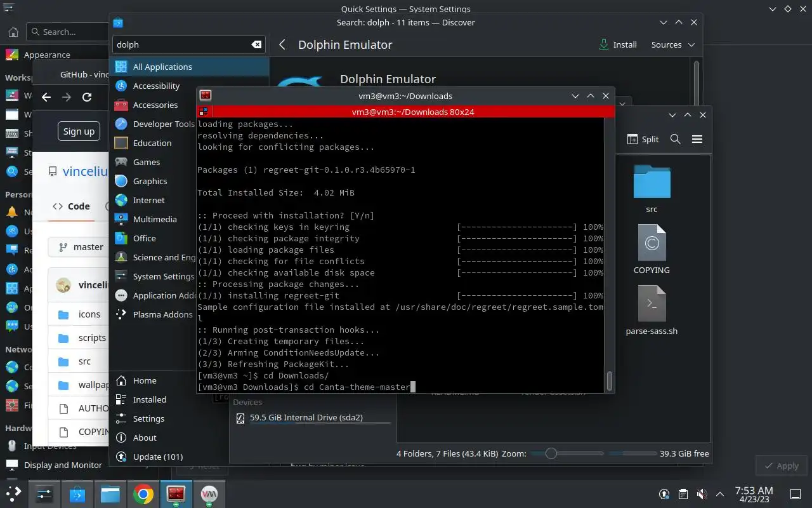Click the terminal window title bar icon
Screen dimensions: 812x508
click(206, 96)
